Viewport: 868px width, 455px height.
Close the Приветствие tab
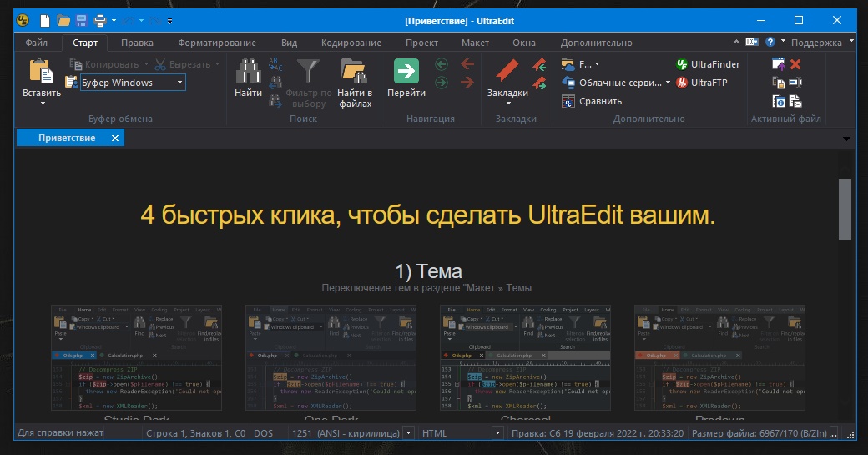click(115, 139)
